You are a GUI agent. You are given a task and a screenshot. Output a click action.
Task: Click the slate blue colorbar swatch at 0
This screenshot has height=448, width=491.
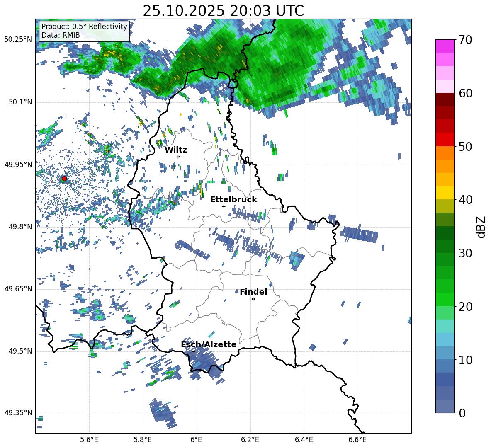click(445, 407)
